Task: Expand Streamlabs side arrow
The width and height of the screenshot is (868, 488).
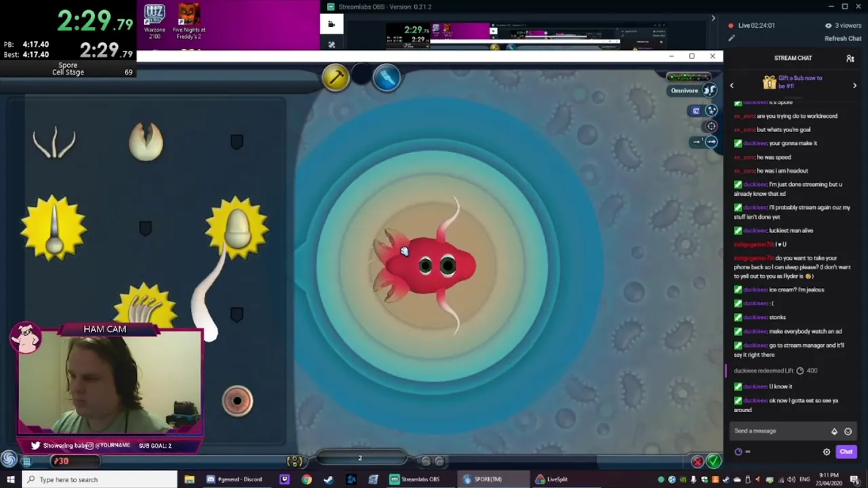Action: point(713,18)
